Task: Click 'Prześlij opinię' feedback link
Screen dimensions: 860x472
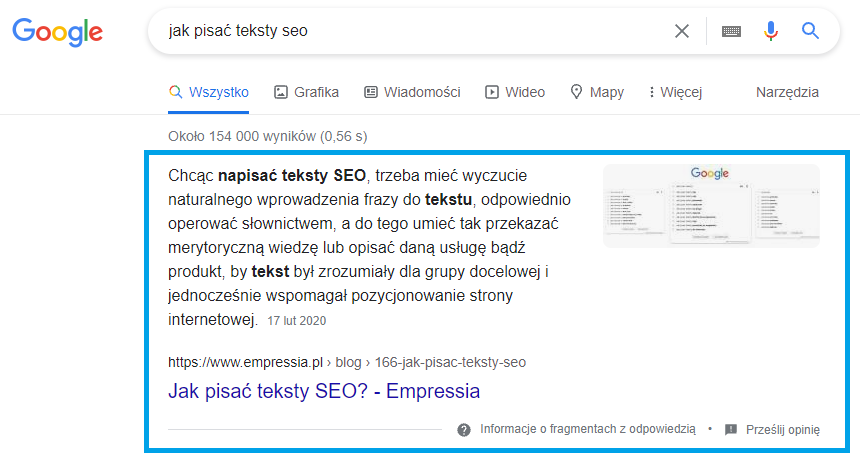Action: click(x=783, y=430)
